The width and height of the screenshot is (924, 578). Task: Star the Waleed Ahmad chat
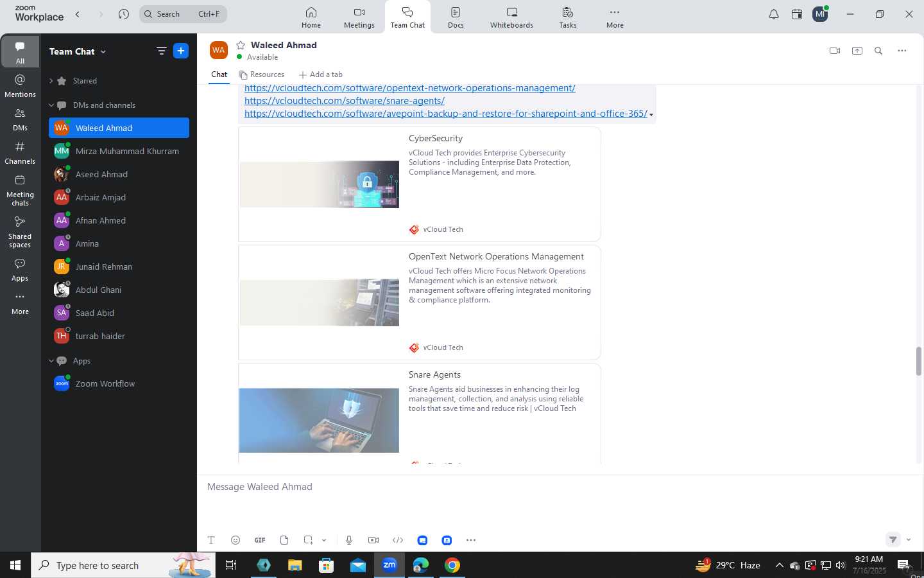pos(241,45)
